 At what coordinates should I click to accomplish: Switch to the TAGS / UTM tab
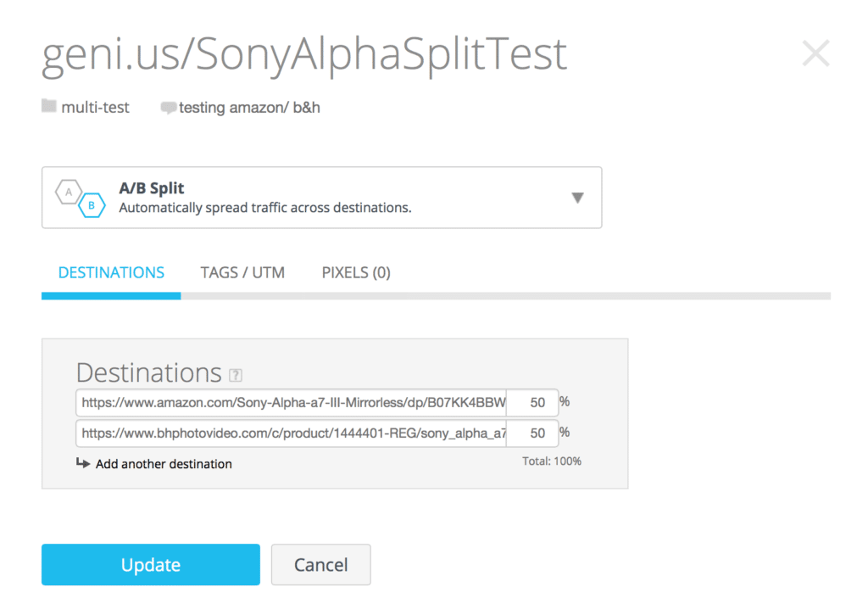tap(242, 272)
